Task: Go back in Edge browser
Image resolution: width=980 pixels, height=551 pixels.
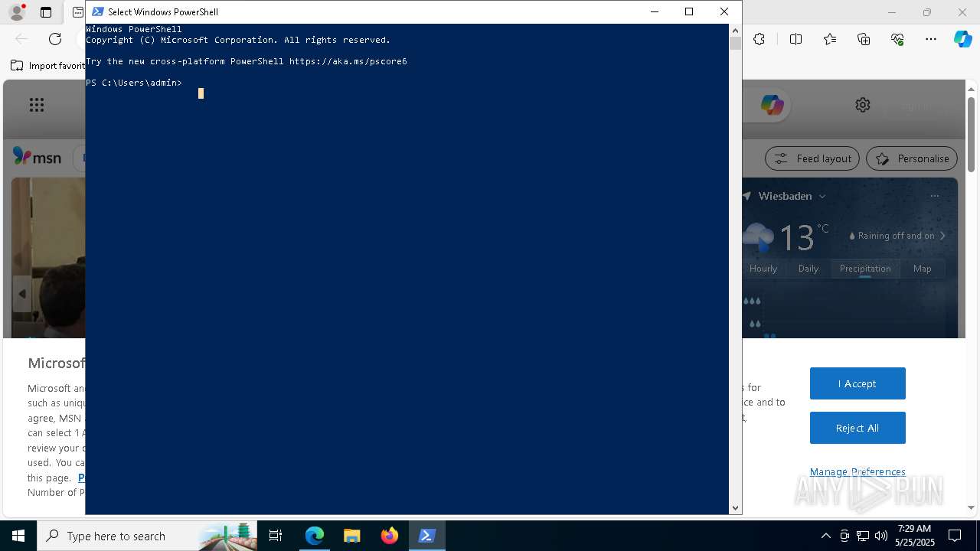Action: coord(21,39)
